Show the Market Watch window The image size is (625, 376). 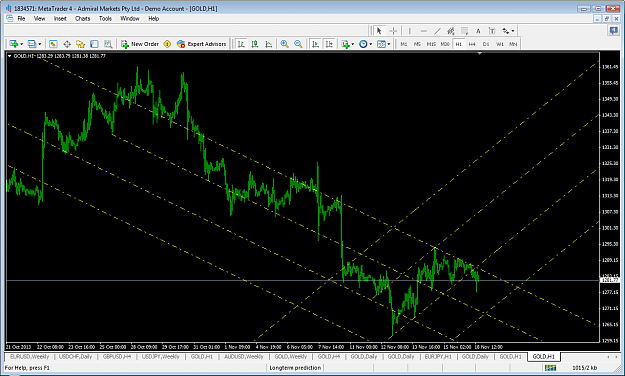[53, 44]
